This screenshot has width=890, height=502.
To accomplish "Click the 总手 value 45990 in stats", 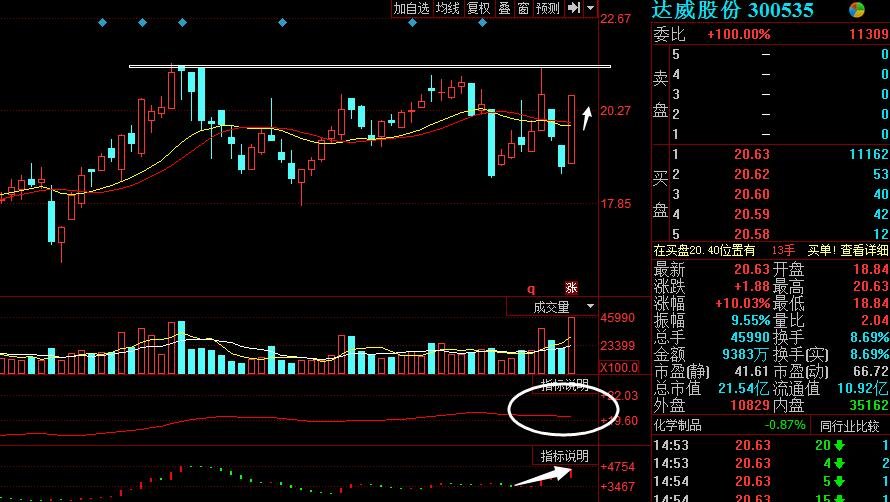I will [x=752, y=337].
